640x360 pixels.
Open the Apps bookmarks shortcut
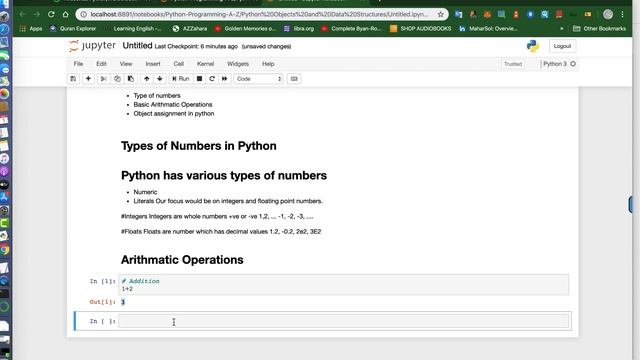coord(31,29)
